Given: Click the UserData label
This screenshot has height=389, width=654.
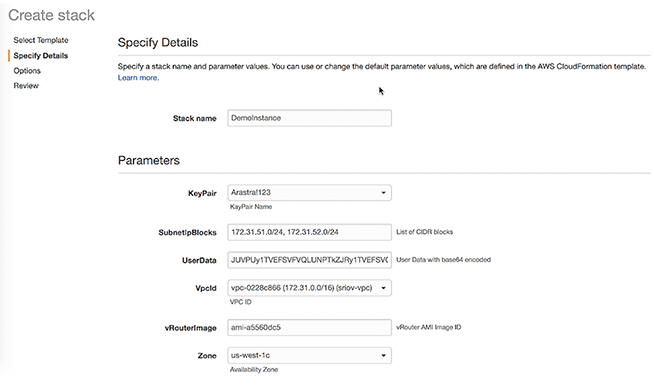Looking at the screenshot, I should tap(199, 260).
